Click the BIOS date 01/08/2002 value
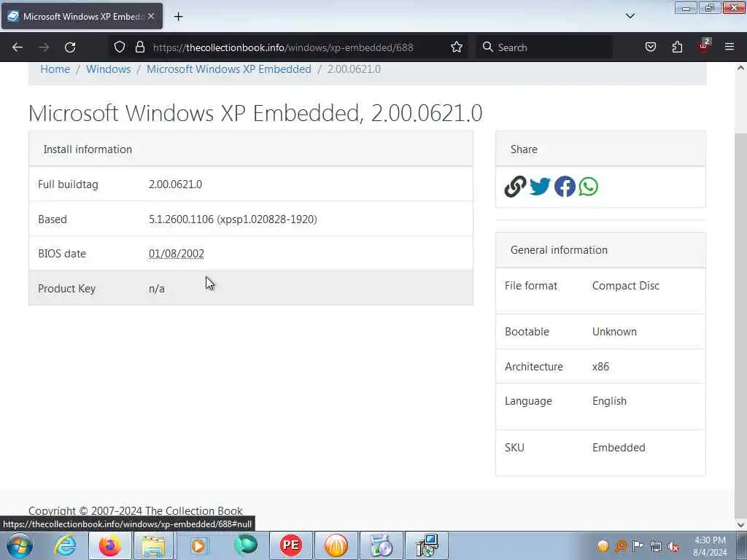 click(177, 253)
